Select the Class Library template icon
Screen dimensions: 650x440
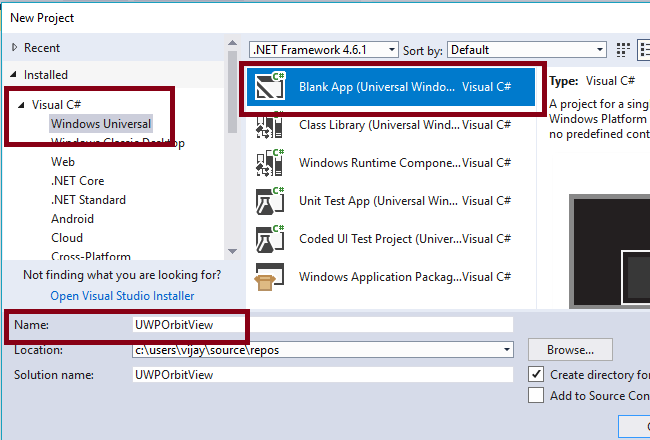[270, 124]
